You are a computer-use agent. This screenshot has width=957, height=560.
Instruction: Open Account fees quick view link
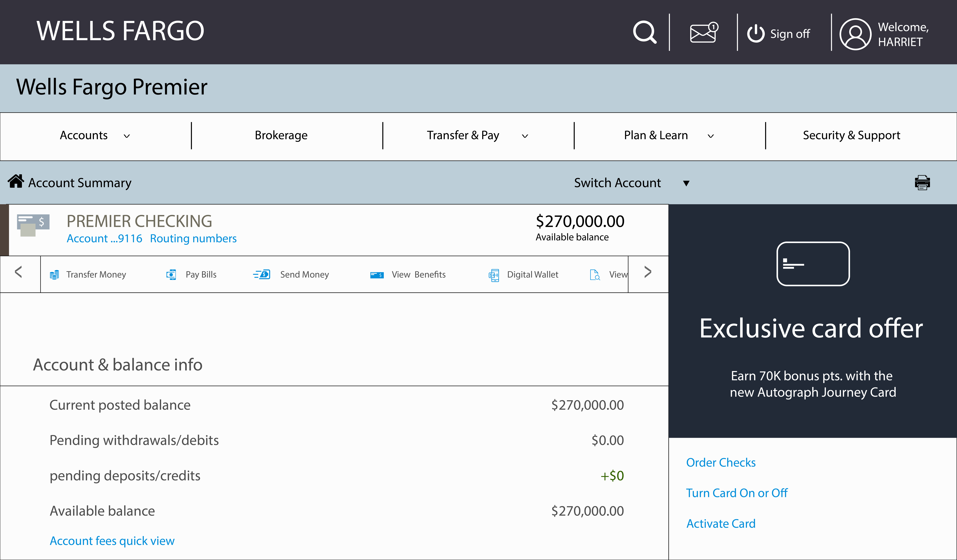click(112, 541)
